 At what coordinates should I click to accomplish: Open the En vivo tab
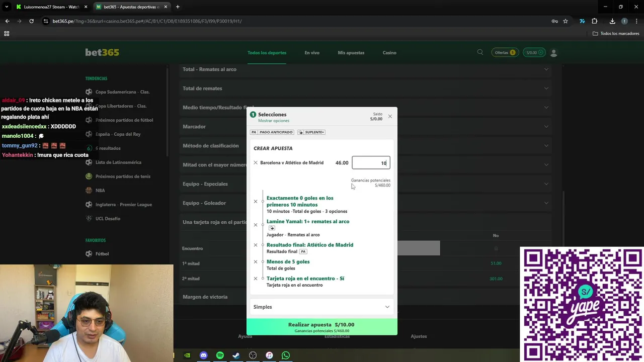(312, 53)
